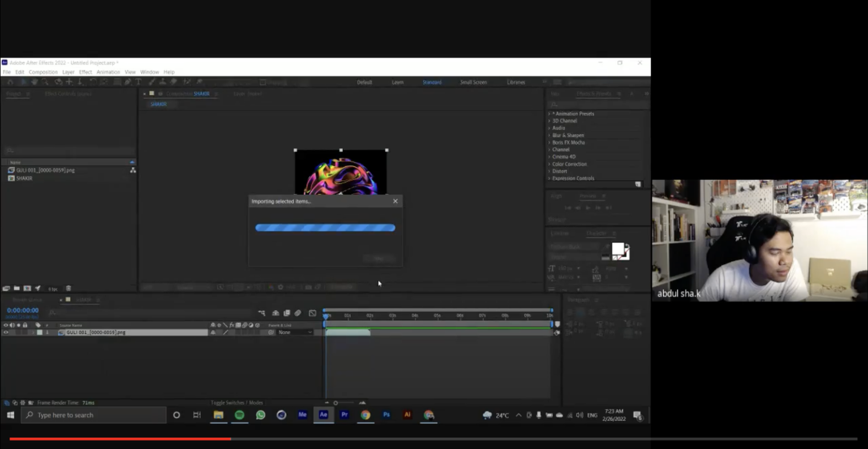
Task: Click the 8 bpc color depth button in the Project panel
Action: 53,288
